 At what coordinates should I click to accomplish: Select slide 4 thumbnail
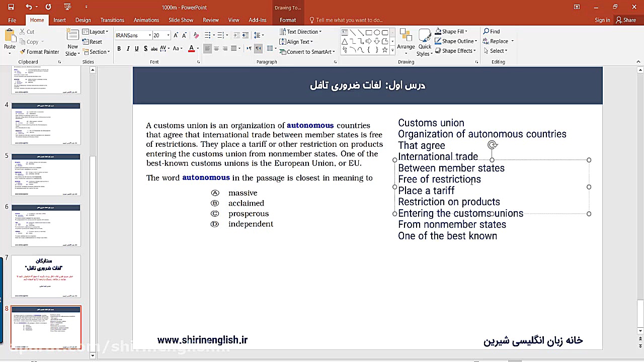[x=46, y=124]
